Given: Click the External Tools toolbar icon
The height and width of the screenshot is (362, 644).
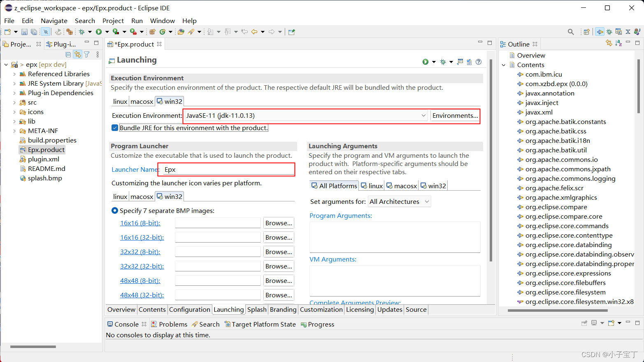Looking at the screenshot, I should tap(133, 32).
